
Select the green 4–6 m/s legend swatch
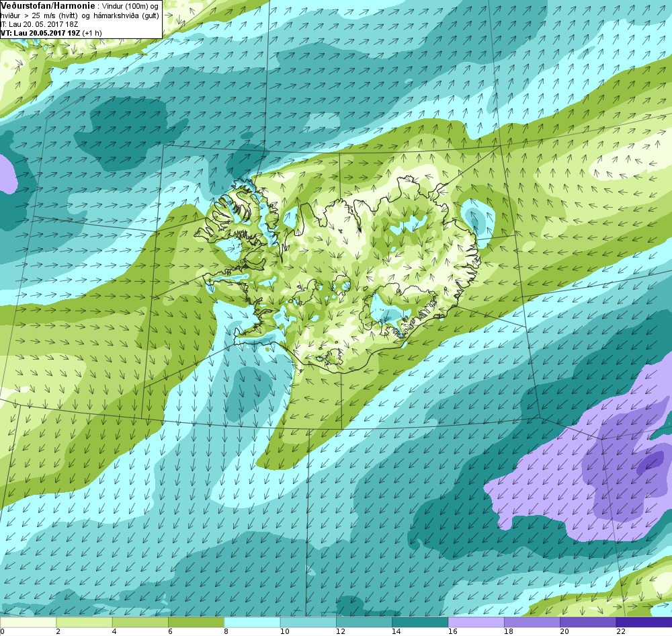140,622
